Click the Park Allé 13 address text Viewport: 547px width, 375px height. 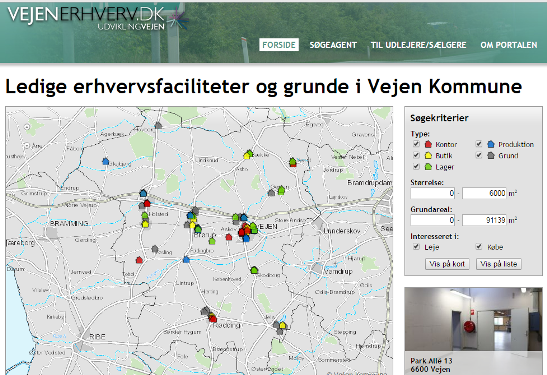coord(431,365)
